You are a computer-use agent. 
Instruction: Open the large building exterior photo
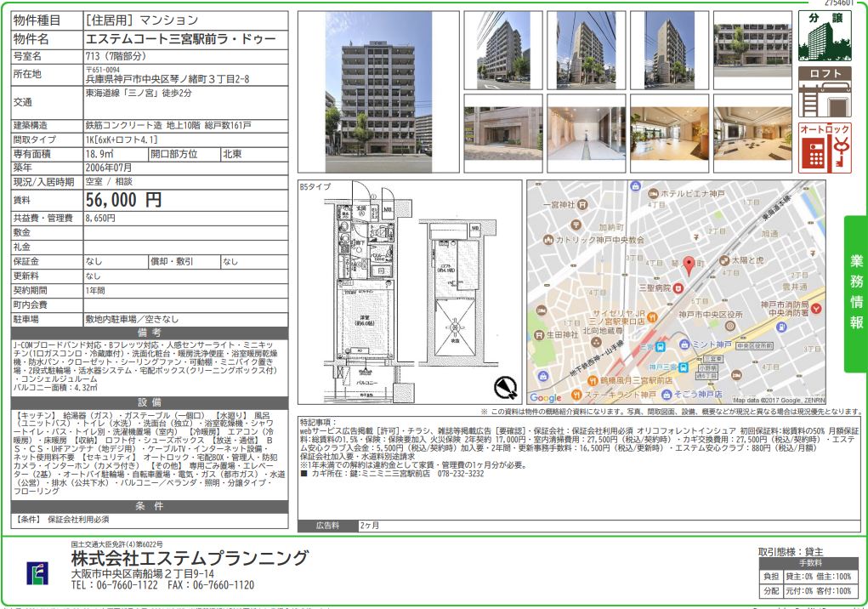coord(378,92)
